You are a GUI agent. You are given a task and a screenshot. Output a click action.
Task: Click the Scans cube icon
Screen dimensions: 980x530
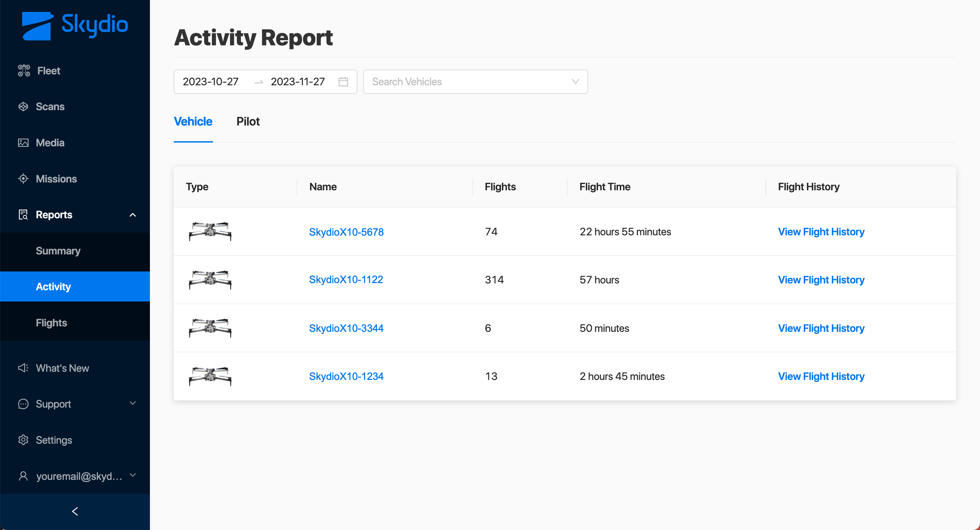23,107
